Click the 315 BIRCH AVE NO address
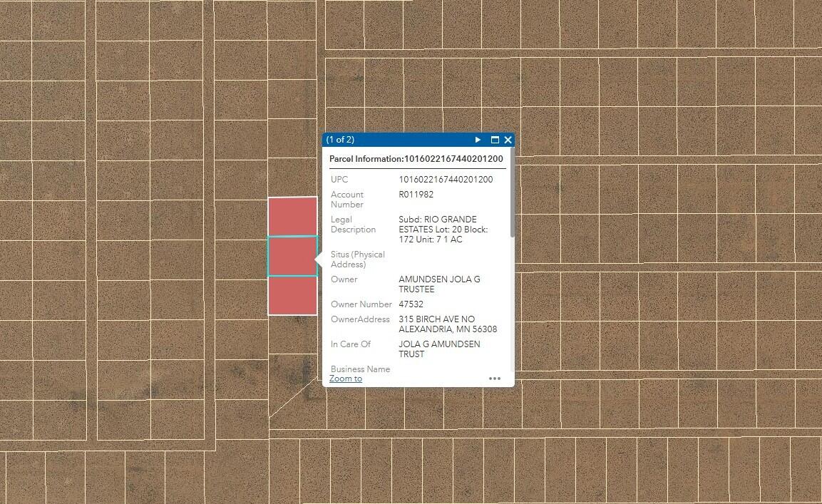This screenshot has height=504, width=822. [448, 324]
